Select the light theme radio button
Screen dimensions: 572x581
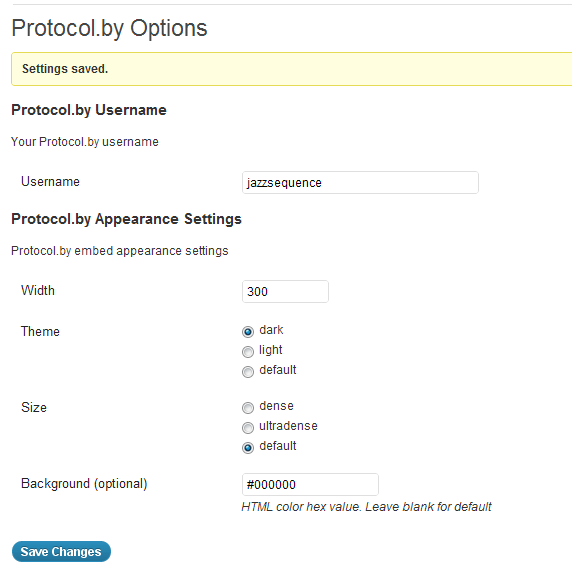[x=248, y=352]
